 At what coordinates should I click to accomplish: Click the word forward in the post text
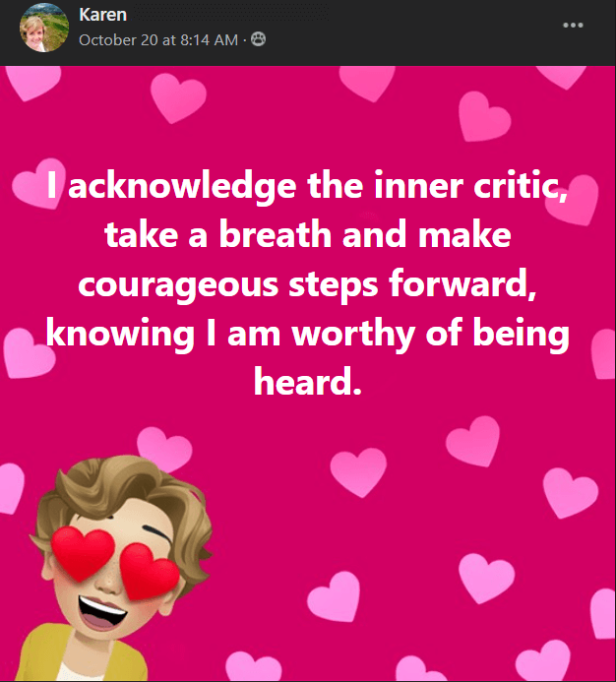click(462, 283)
